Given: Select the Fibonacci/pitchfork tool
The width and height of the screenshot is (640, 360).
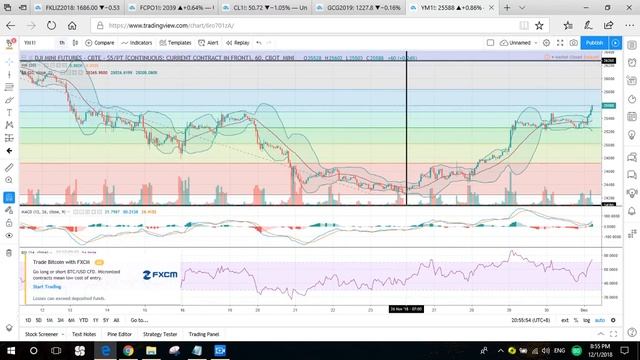Looking at the screenshot, I should pos(9,87).
